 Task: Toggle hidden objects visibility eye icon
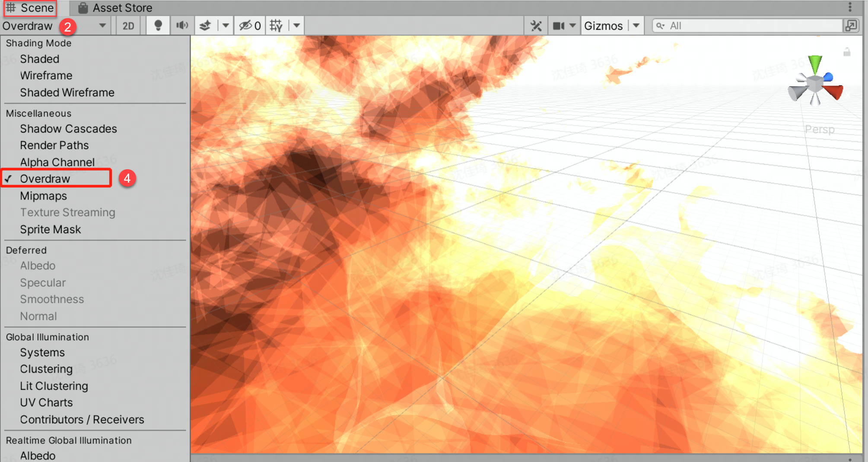coord(250,26)
